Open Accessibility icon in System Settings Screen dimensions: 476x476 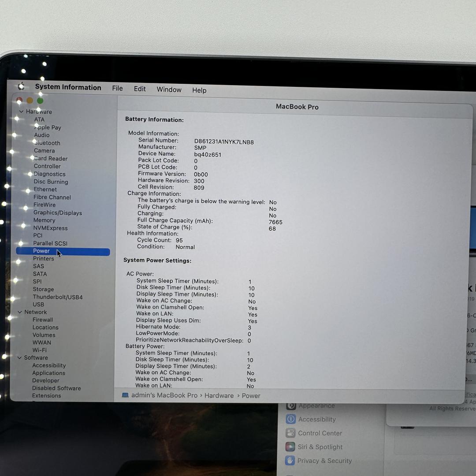(x=290, y=419)
